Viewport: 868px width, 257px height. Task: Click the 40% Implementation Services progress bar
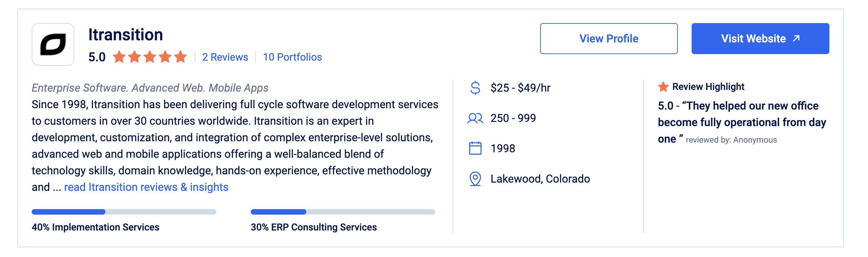124,212
